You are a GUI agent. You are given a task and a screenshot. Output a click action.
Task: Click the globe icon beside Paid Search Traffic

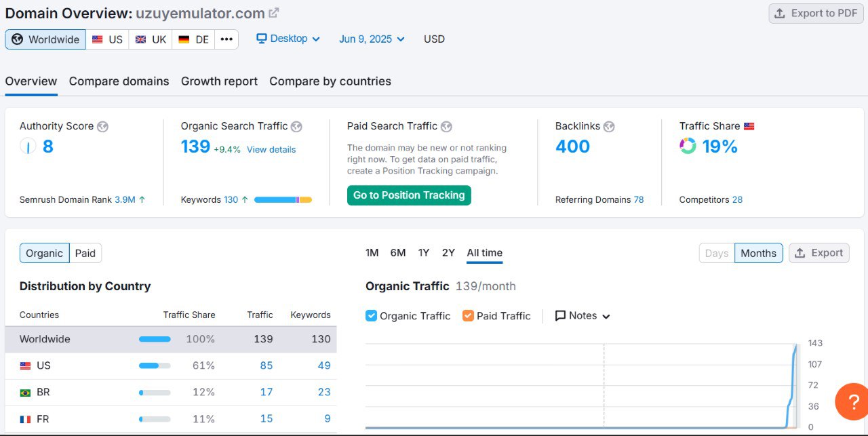(x=446, y=126)
